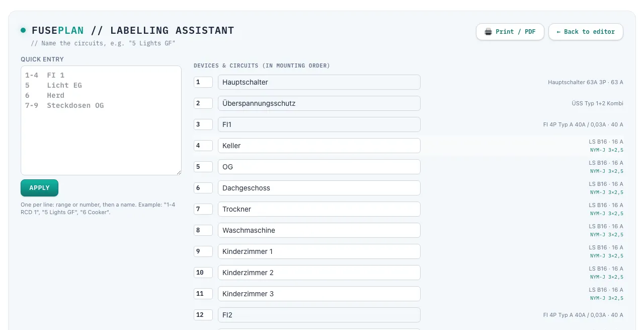This screenshot has width=644, height=330.
Task: Click the number box showing 1
Action: pyautogui.click(x=203, y=82)
